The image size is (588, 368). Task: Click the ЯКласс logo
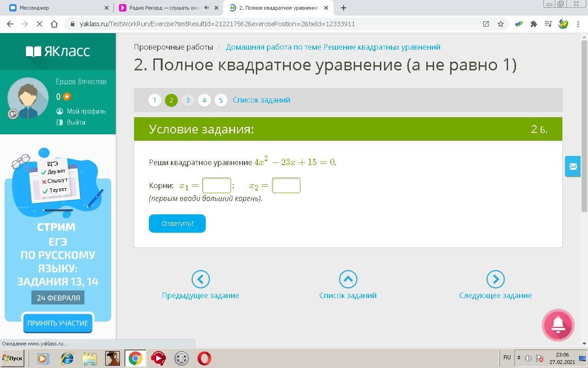click(x=58, y=51)
